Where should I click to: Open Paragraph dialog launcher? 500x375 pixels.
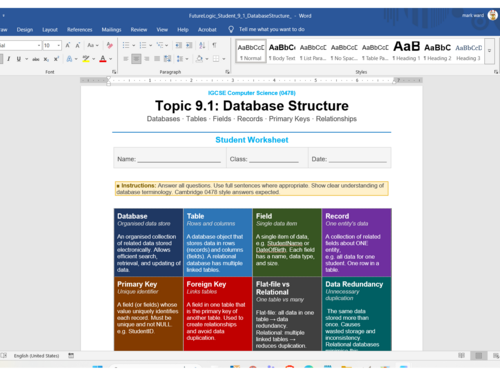tap(227, 72)
